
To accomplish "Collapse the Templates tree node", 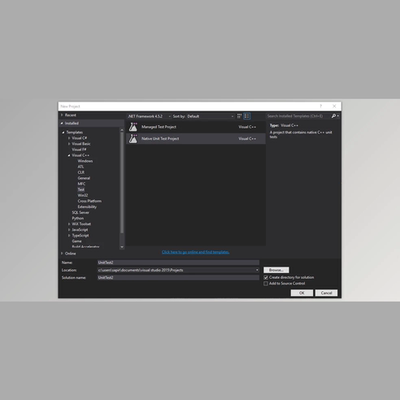I will 63,132.
